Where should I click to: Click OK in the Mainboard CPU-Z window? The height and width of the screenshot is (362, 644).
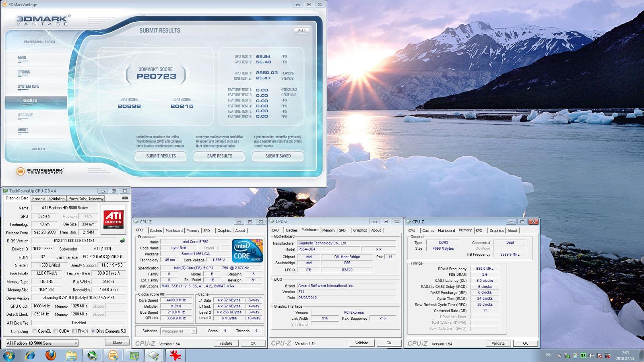(x=389, y=343)
